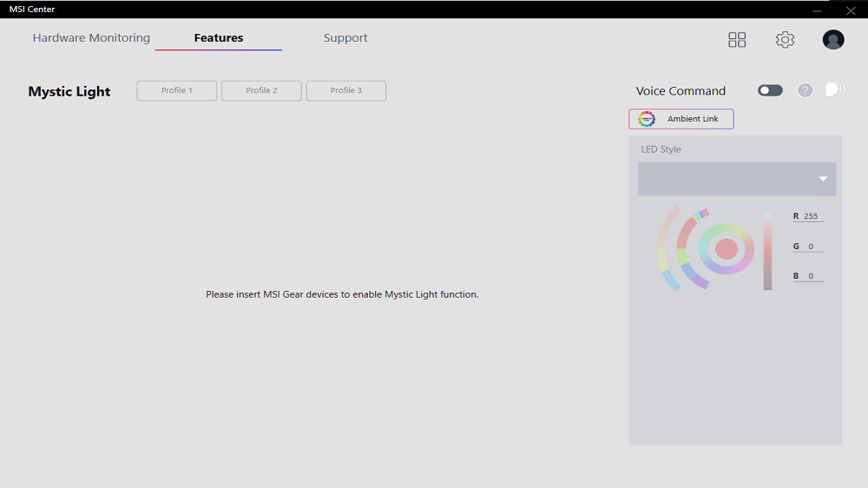
Task: Click the Ambient Link color ring icon
Action: [x=647, y=119]
